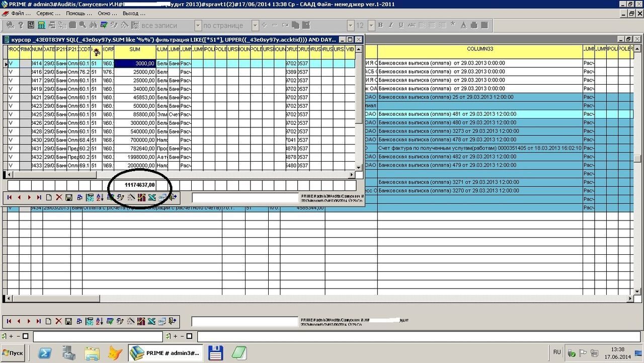This screenshot has height=363, width=644.
Task: Go to last record in bottom main toolbar
Action: 39,321
